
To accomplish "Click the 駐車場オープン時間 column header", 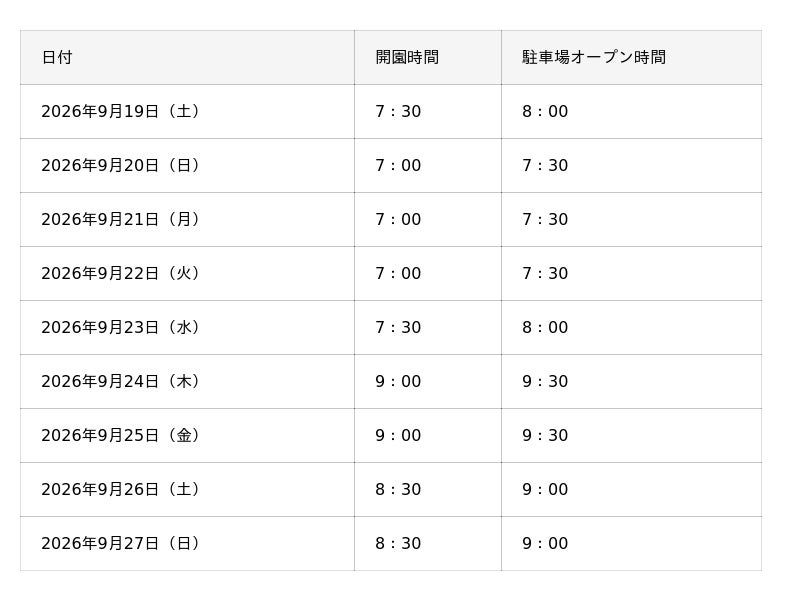I will [593, 57].
